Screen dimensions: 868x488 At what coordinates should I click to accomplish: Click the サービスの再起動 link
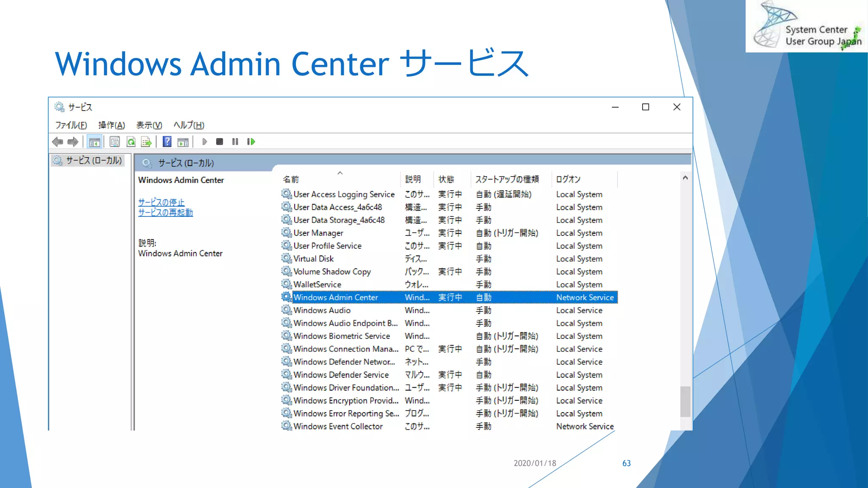tap(166, 212)
